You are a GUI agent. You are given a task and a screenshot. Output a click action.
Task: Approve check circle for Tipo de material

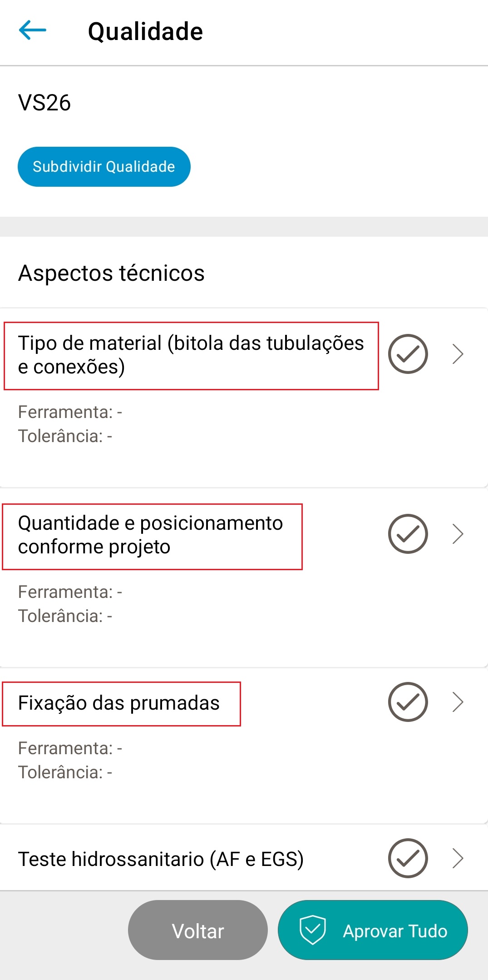click(x=408, y=354)
